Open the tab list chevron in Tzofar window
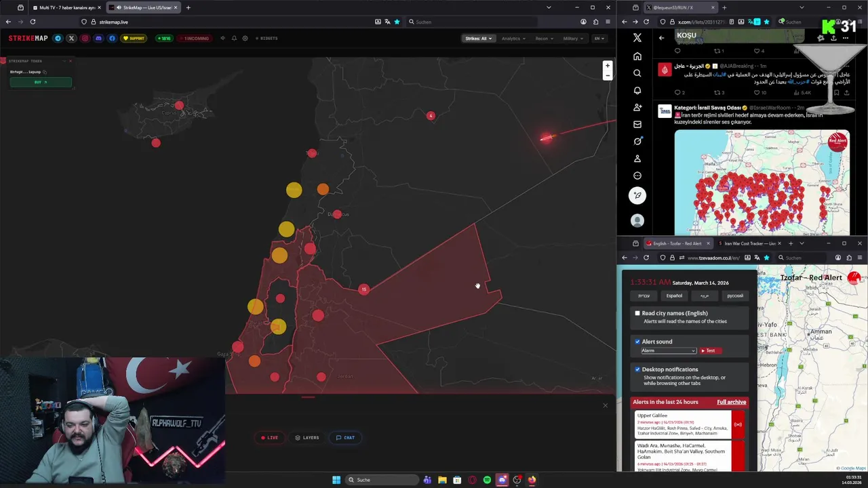The height and width of the screenshot is (488, 868). 802,243
